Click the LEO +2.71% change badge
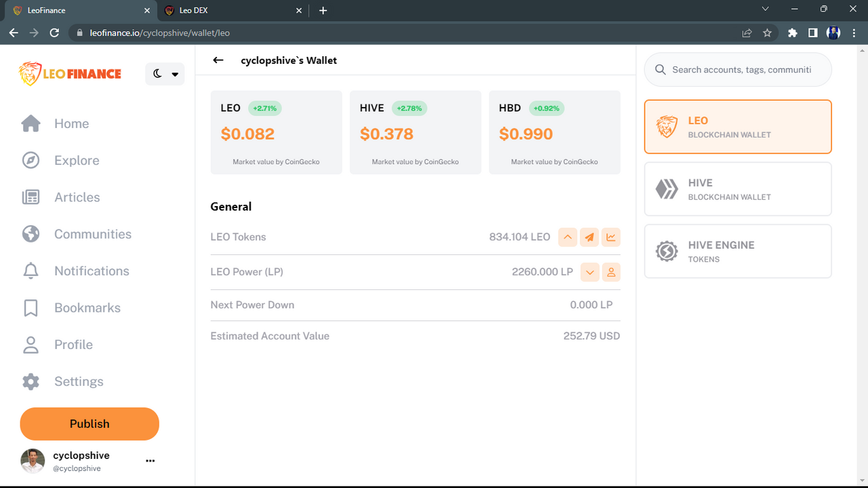868x488 pixels. 265,108
